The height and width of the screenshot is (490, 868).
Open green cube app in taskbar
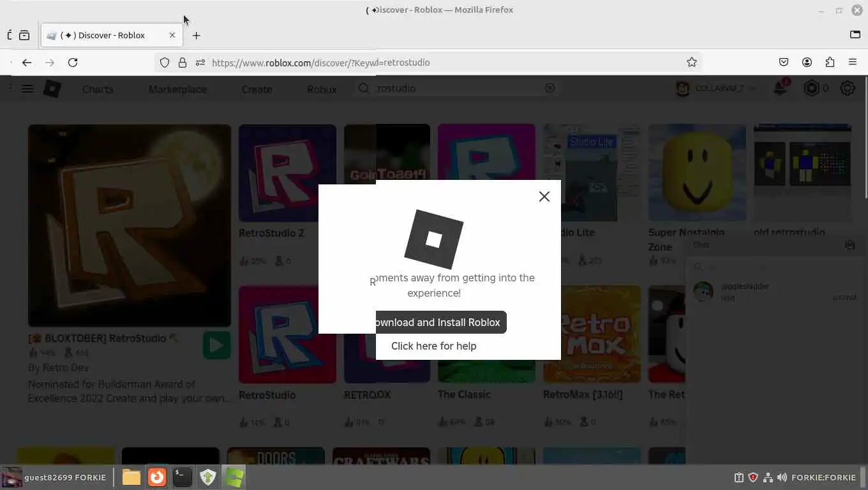(x=234, y=477)
